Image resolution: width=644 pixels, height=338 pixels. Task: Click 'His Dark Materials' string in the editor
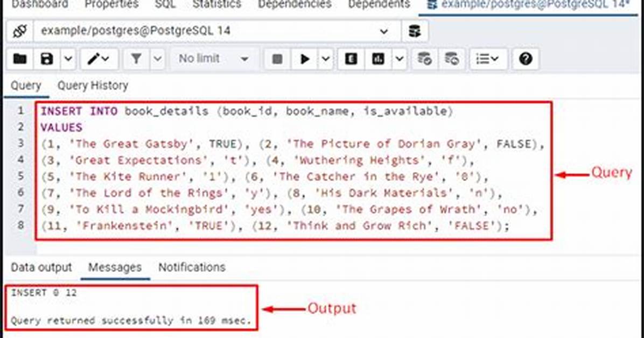(x=383, y=193)
